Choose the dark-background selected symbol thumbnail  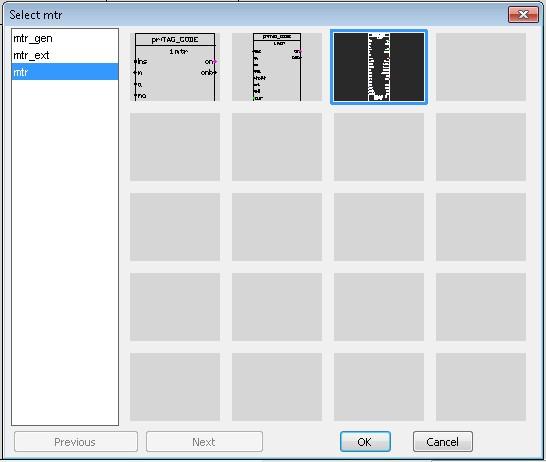tap(379, 67)
